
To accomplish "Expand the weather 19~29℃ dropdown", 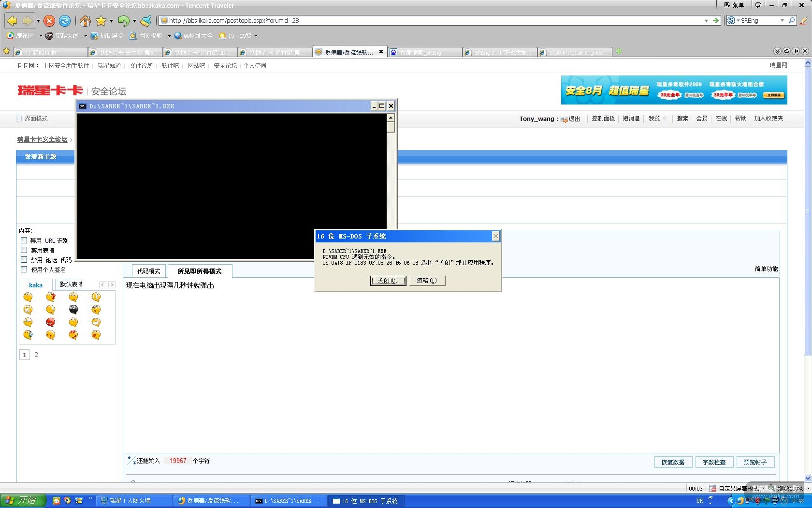I will [x=256, y=36].
